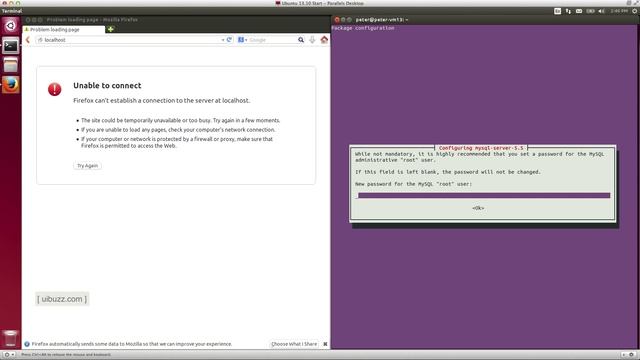The image size is (640, 360).
Task: Go back using Firefox back arrow
Action: coord(28,40)
